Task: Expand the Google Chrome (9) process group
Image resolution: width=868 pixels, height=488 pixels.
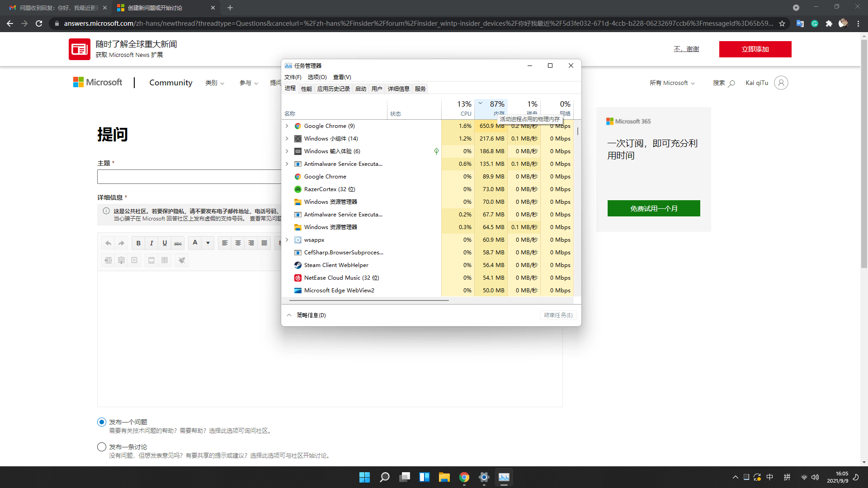Action: coord(287,126)
